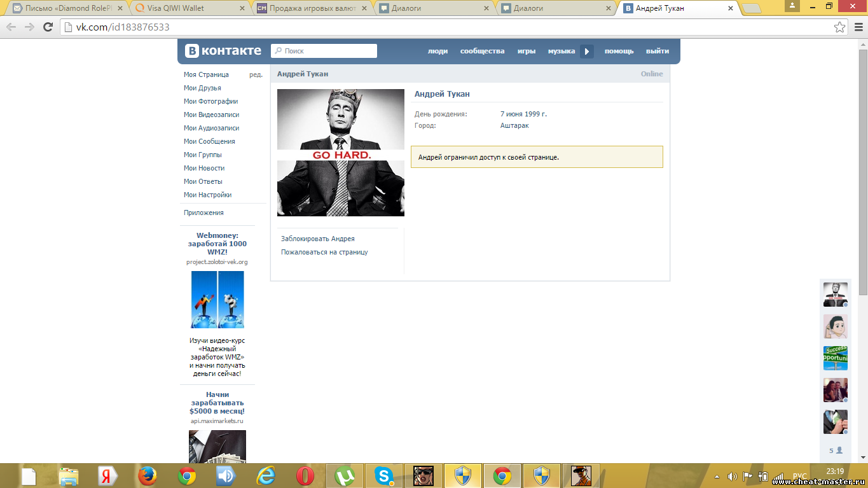868x488 pixels.
Task: Click Пожаловаться на страницу link
Action: pyautogui.click(x=324, y=252)
